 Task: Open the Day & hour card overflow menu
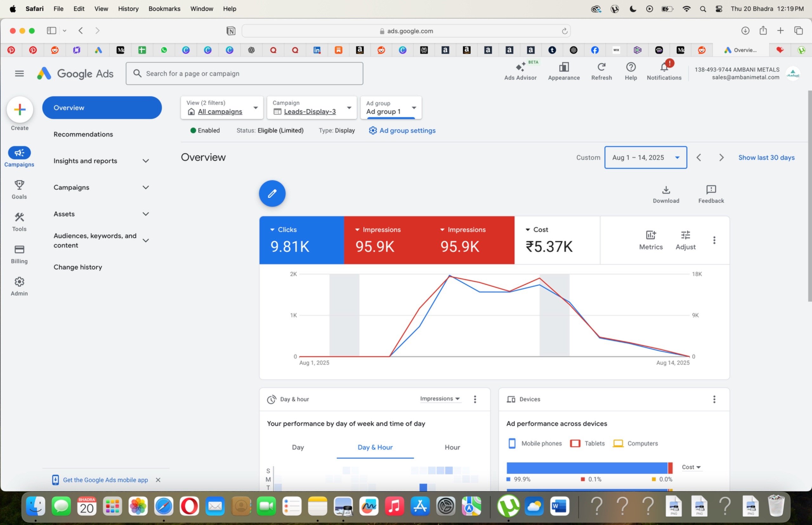[x=475, y=399]
